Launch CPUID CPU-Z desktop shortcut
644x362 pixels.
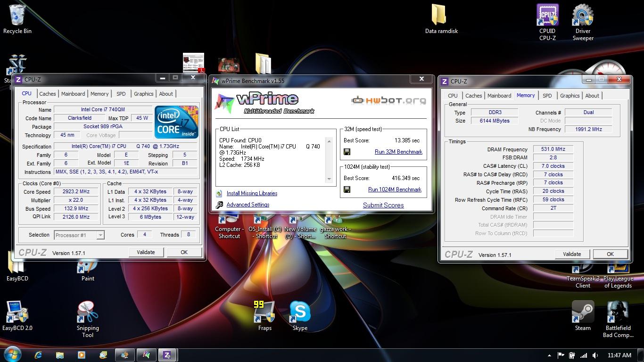[547, 22]
